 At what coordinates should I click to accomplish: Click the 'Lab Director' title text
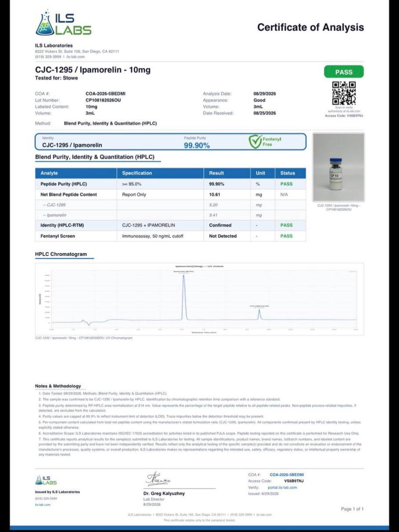tap(154, 499)
